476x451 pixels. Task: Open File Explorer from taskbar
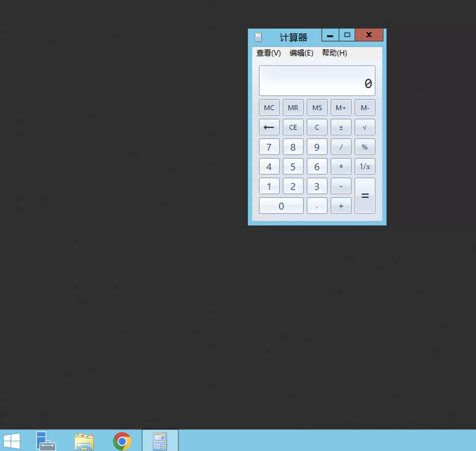[84, 441]
